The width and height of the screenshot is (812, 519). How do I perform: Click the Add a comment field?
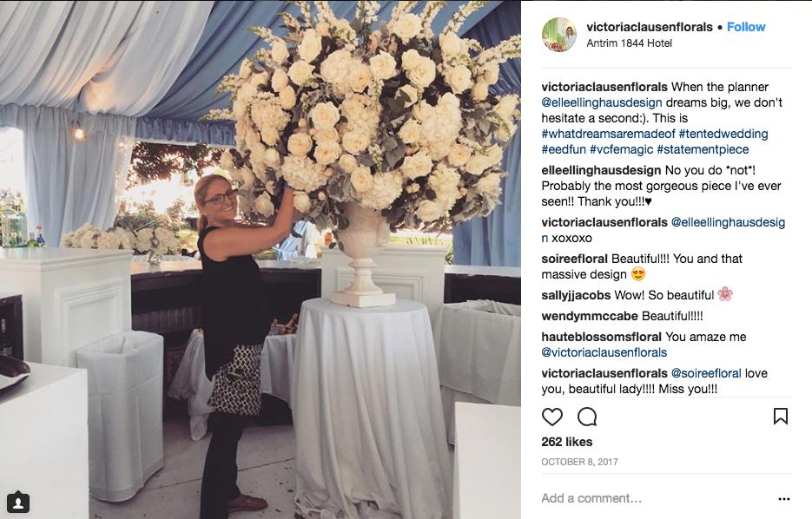click(654, 498)
